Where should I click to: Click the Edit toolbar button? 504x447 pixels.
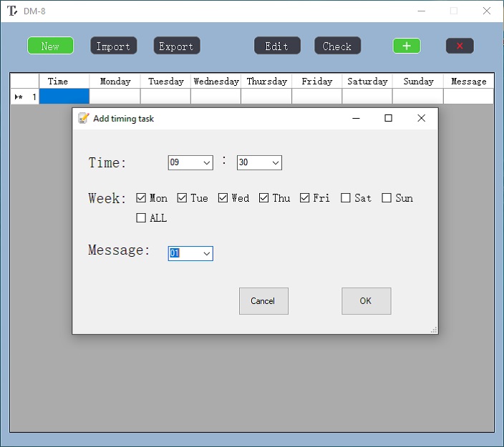(x=277, y=46)
